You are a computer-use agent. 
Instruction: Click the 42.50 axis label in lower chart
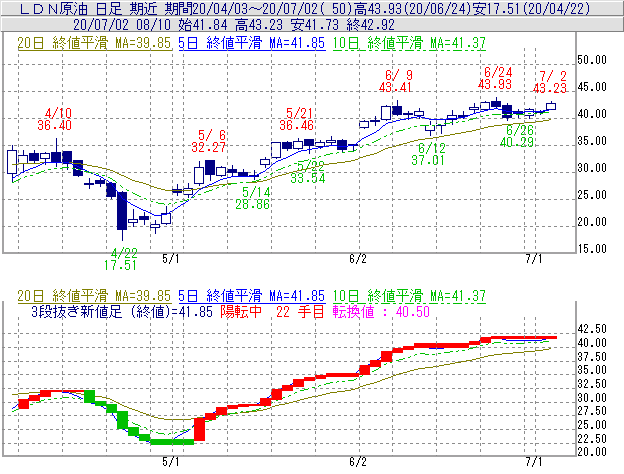592,329
